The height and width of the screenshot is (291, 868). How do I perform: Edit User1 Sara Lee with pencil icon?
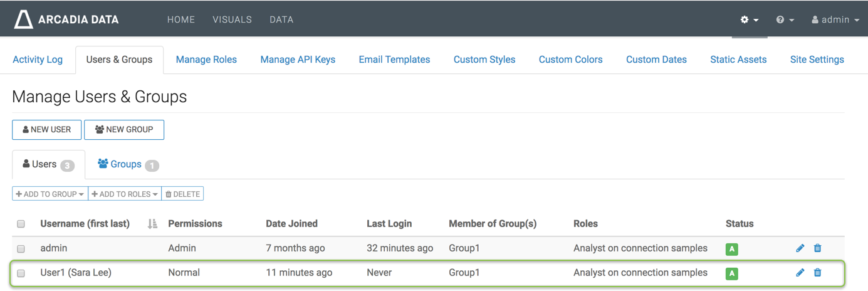tap(800, 273)
